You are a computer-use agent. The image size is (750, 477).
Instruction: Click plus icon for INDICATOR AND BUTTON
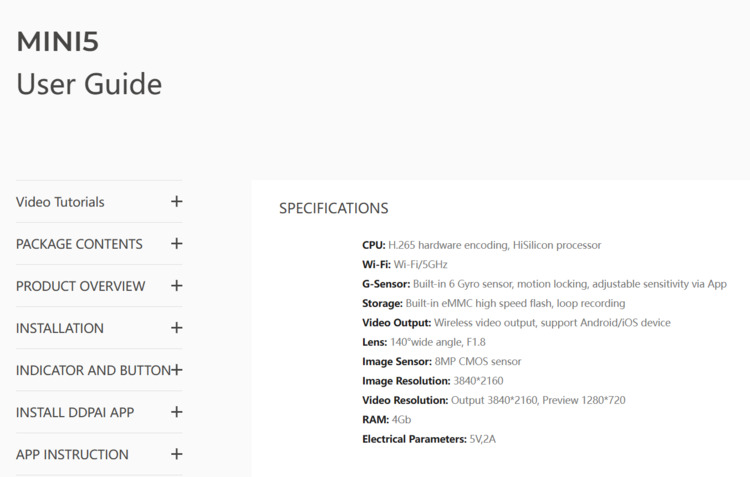pyautogui.click(x=176, y=370)
